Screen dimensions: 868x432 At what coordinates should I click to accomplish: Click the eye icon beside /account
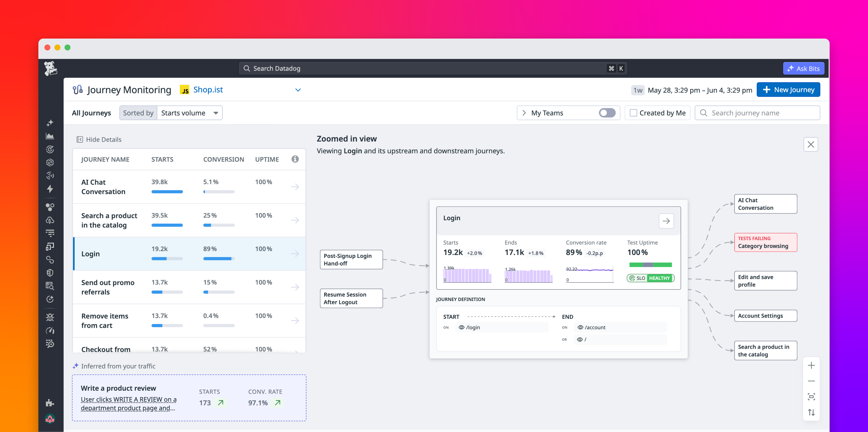tap(580, 328)
